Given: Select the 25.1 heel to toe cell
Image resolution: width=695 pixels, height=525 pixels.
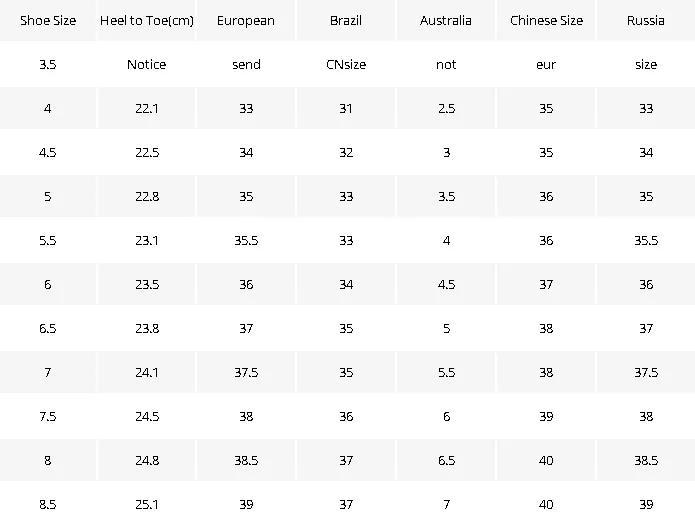Looking at the screenshot, I should click(x=147, y=504).
